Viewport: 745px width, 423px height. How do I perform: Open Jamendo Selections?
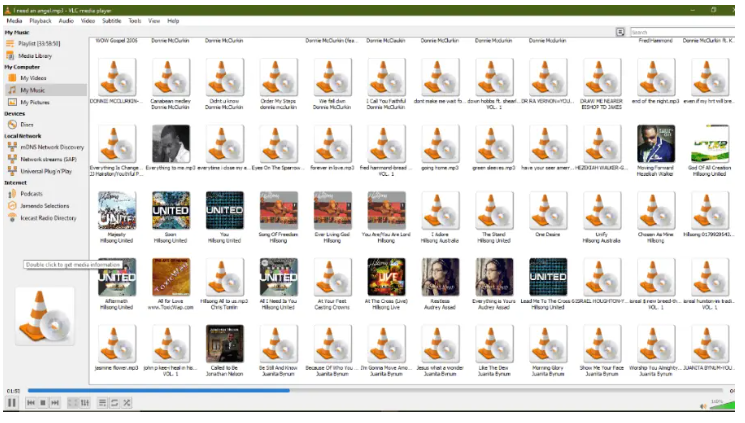(46, 206)
